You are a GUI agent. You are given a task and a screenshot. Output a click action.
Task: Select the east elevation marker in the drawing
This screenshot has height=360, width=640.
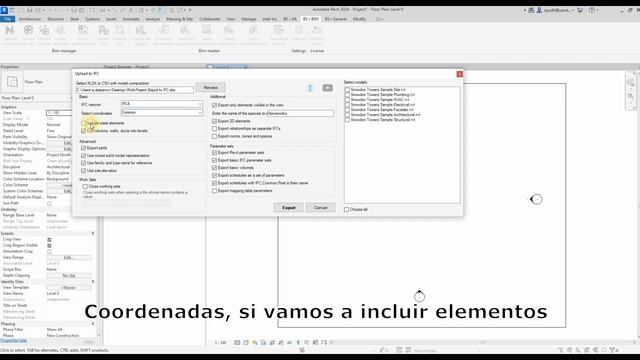click(536, 199)
